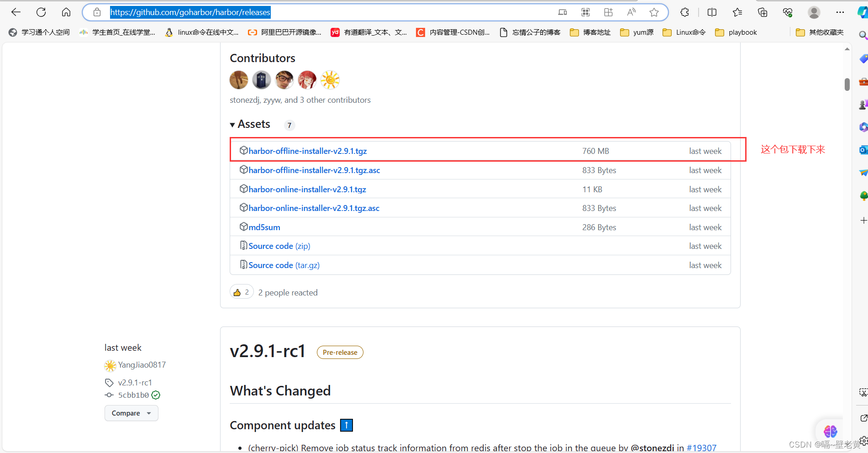Open the playbook bookmark folder

tap(736, 32)
